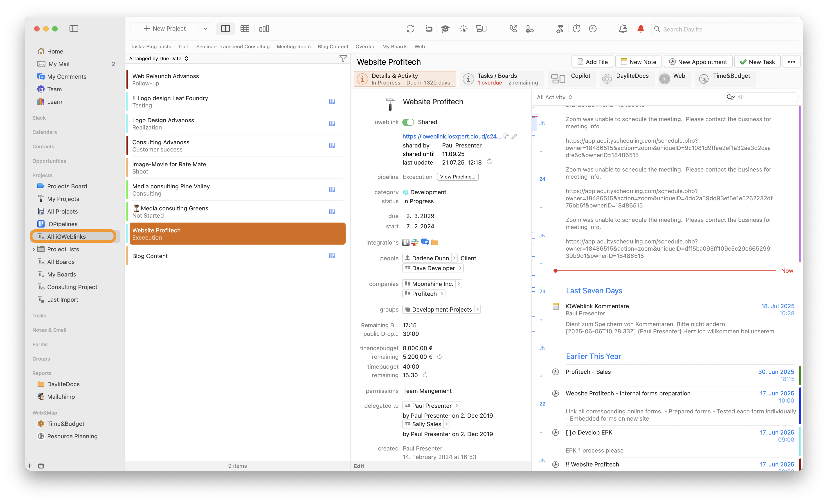The width and height of the screenshot is (828, 504).
Task: Click the Slack integration icon
Action: pyautogui.click(x=415, y=242)
